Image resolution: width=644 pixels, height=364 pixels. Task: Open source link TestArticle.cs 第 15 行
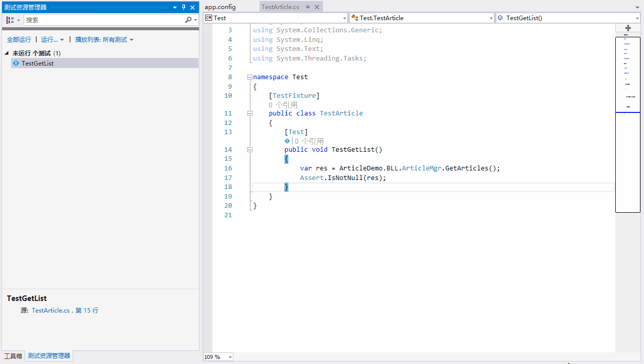[x=65, y=311]
